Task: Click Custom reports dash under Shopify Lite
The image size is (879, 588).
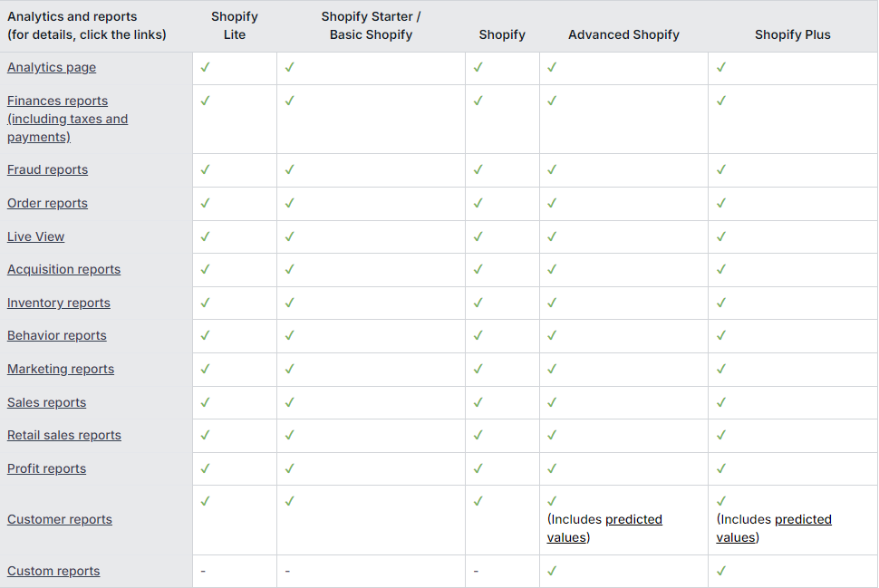Action: pyautogui.click(x=203, y=571)
